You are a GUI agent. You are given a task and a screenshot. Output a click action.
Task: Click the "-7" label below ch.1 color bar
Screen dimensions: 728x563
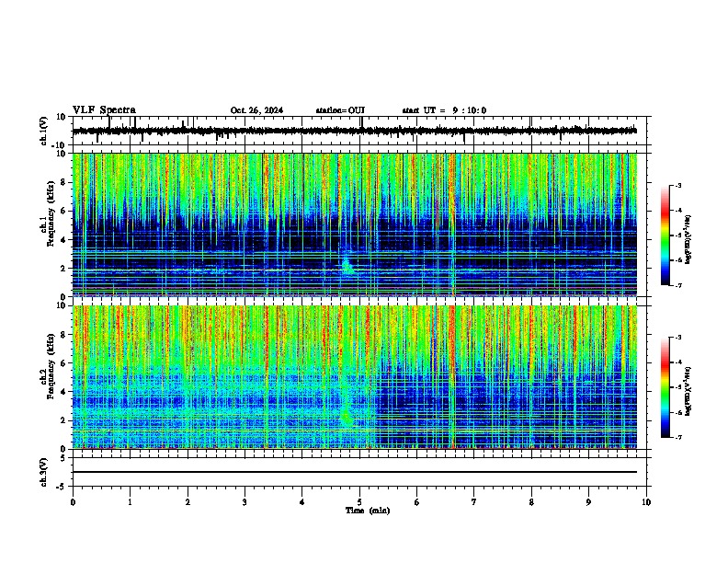(x=677, y=285)
